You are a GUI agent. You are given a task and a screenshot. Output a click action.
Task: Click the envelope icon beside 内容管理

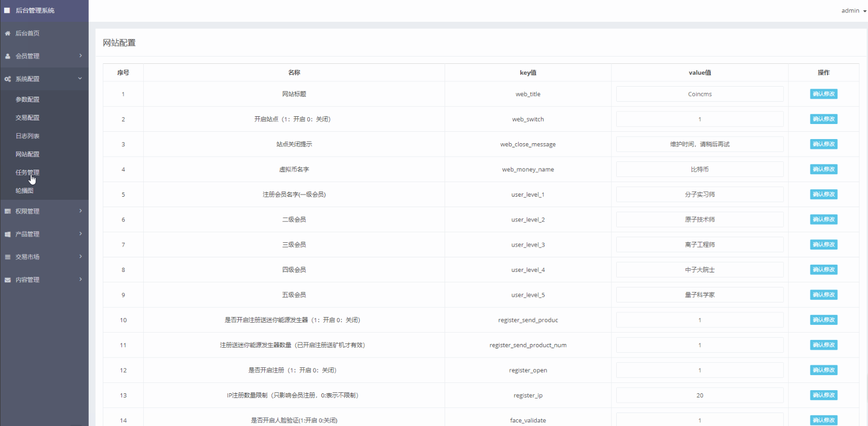click(7, 280)
